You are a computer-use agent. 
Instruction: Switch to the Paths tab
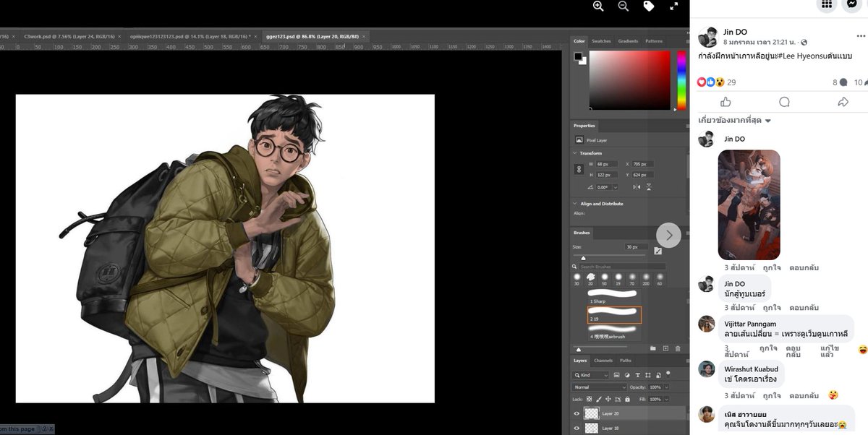pyautogui.click(x=626, y=361)
